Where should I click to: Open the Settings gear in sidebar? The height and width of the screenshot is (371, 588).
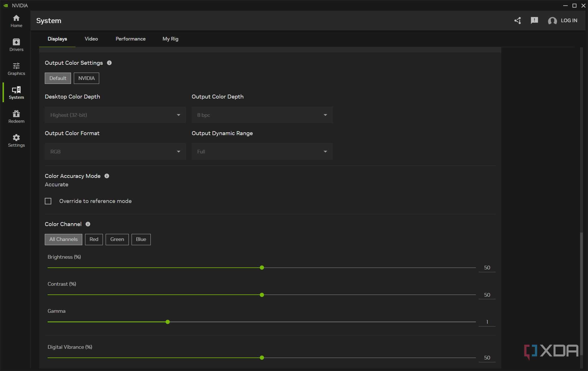point(16,141)
